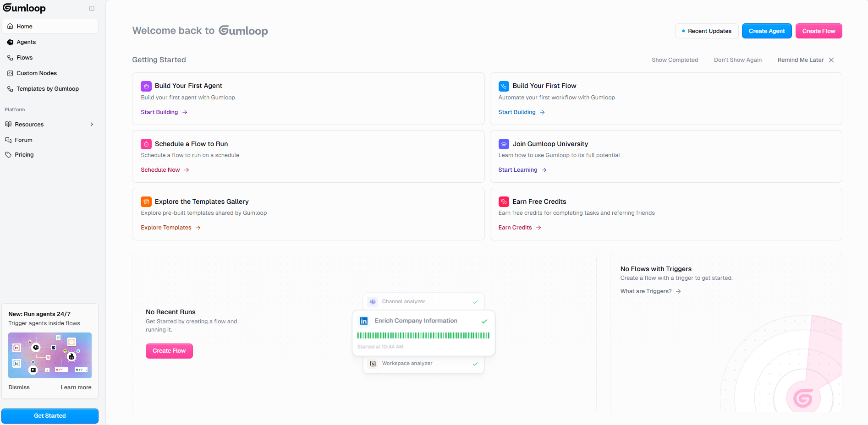Click Start Building under First Agent
Screen dimensions: 868x425
point(159,112)
